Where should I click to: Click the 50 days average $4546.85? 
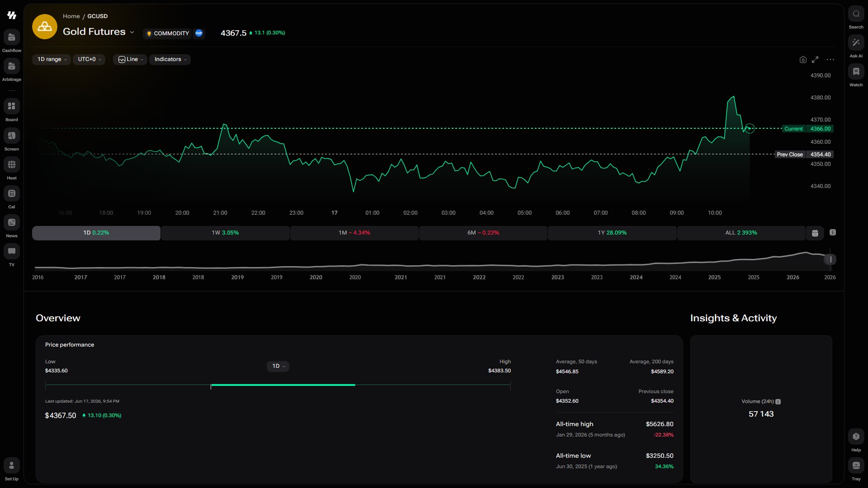567,372
